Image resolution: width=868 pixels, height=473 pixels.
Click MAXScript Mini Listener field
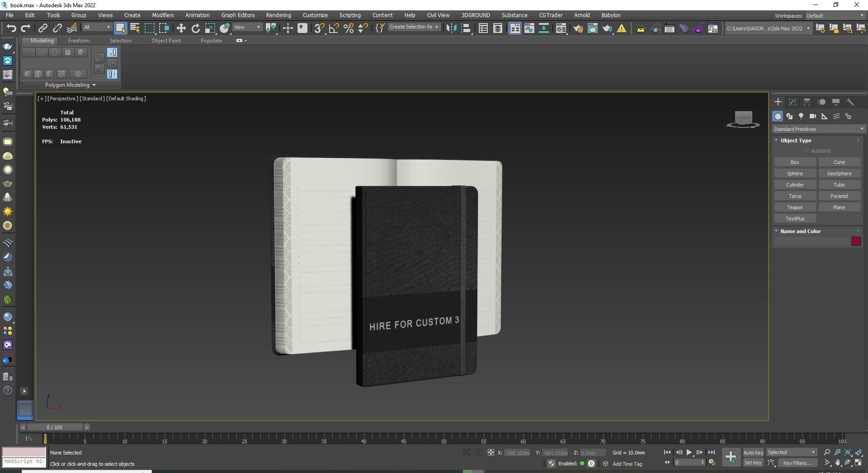pos(24,462)
